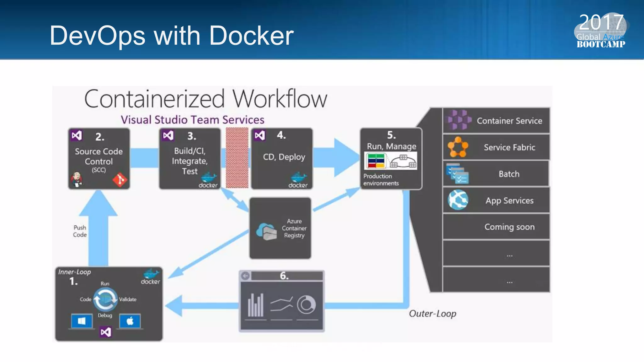Click the App Services globe icon

pos(458,200)
